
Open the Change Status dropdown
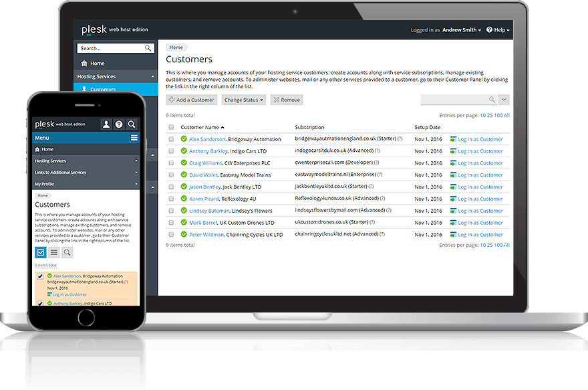click(x=244, y=100)
